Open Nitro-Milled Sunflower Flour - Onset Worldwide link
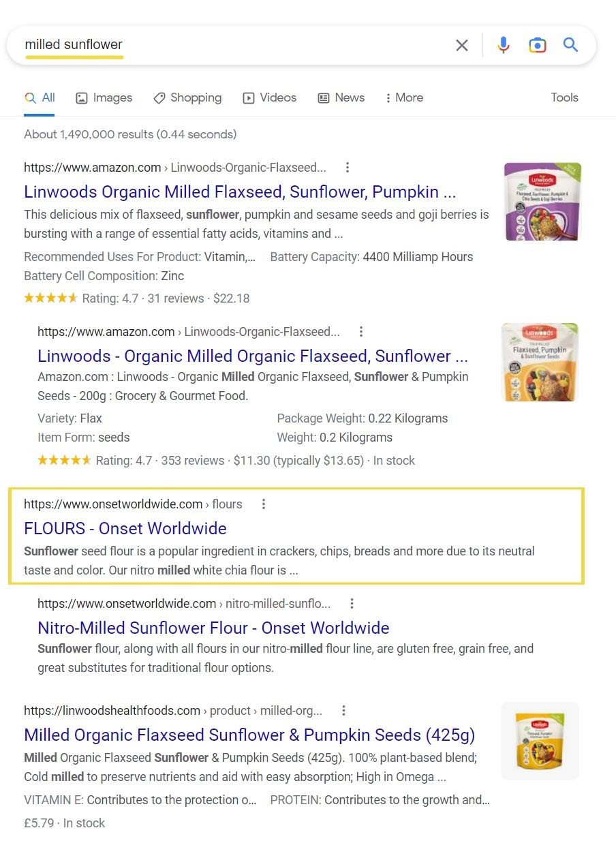616x843 pixels. (213, 628)
